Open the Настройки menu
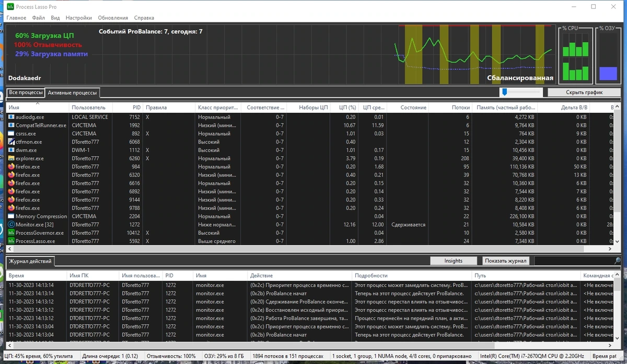 tap(79, 18)
